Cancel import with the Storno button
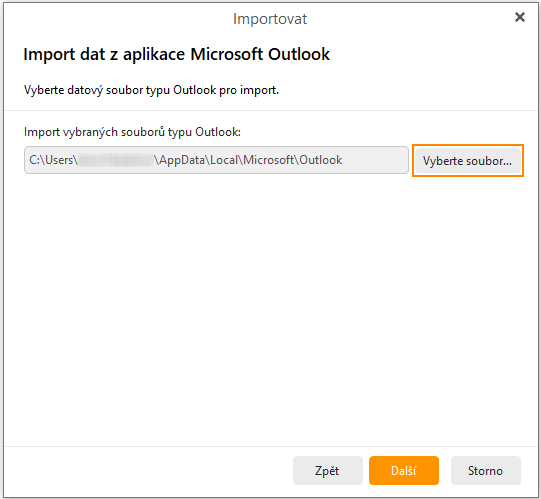Image resolution: width=541 pixels, height=499 pixels. [485, 471]
